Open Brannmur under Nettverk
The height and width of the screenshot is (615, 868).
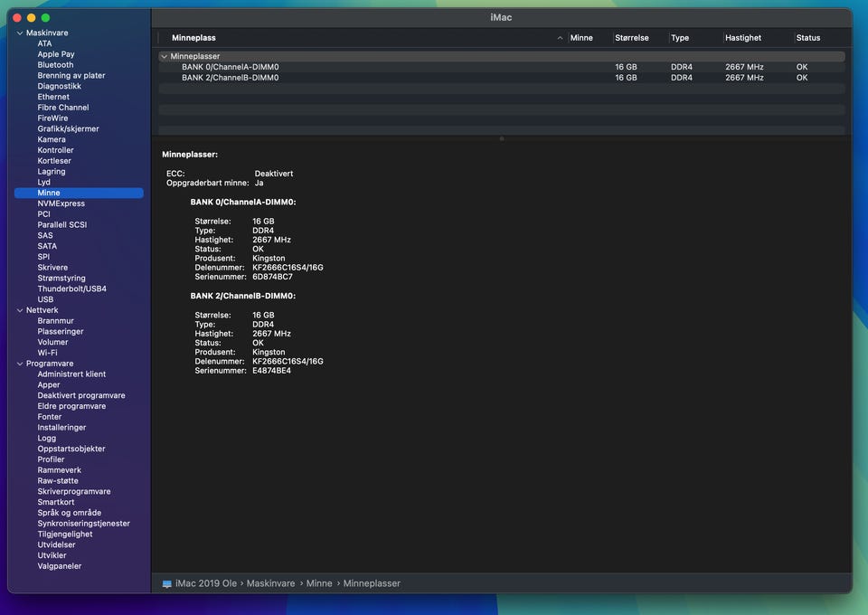(x=55, y=321)
